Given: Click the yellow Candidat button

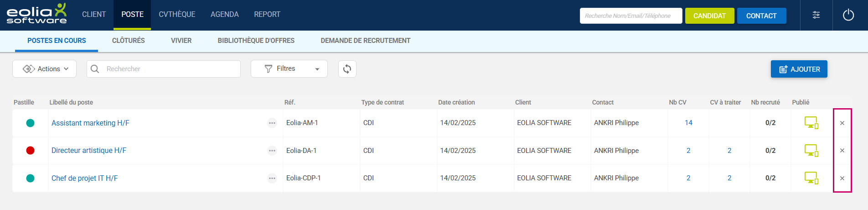Looking at the screenshot, I should [x=709, y=16].
